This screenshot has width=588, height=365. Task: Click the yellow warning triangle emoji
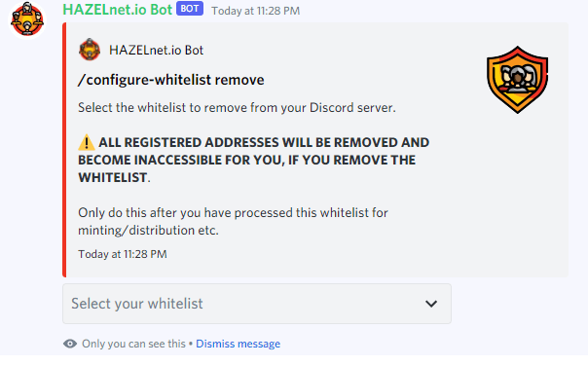click(87, 142)
